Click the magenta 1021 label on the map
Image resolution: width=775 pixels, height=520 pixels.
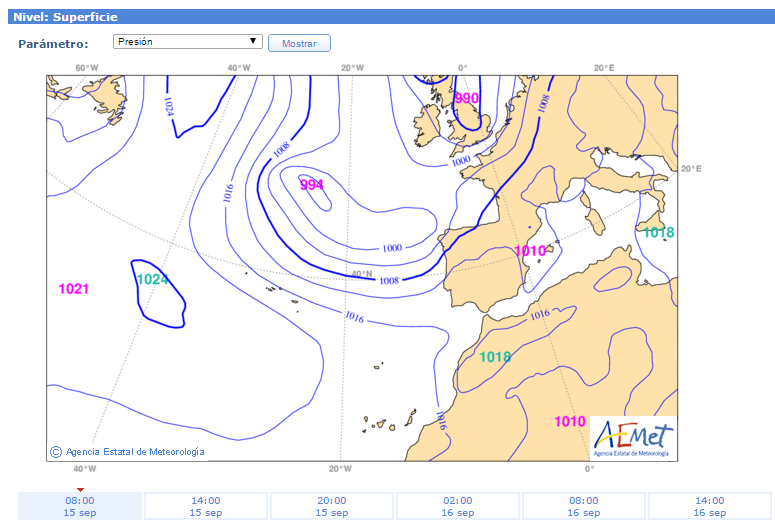74,289
